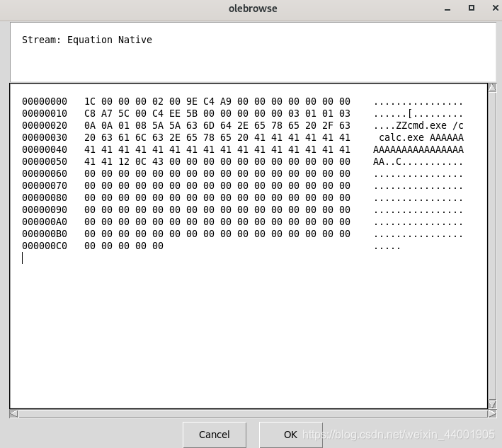The image size is (502, 448).
Task: Click byte 12 in row 00000050
Action: tap(124, 161)
